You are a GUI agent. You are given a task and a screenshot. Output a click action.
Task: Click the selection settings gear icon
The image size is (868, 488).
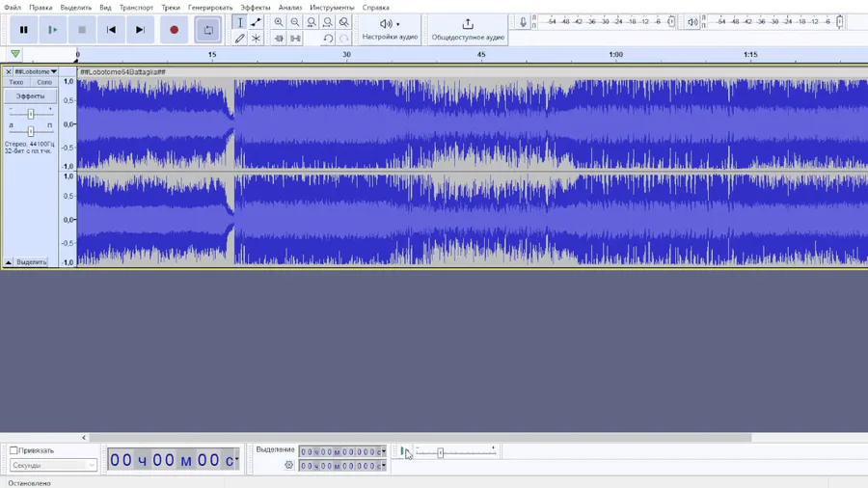click(289, 465)
